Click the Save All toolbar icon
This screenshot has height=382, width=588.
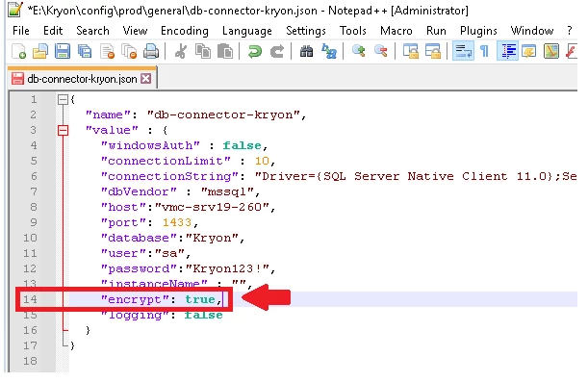point(85,51)
